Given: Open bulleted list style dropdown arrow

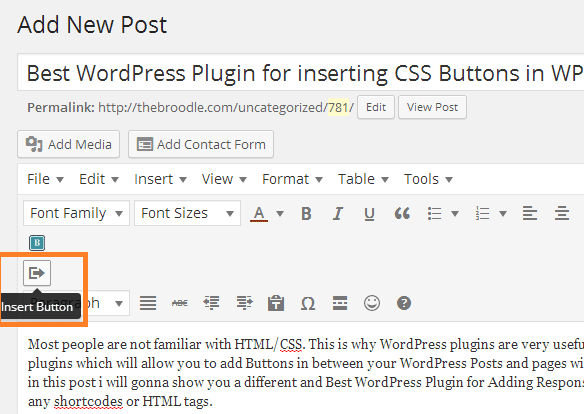Looking at the screenshot, I should pos(455,214).
